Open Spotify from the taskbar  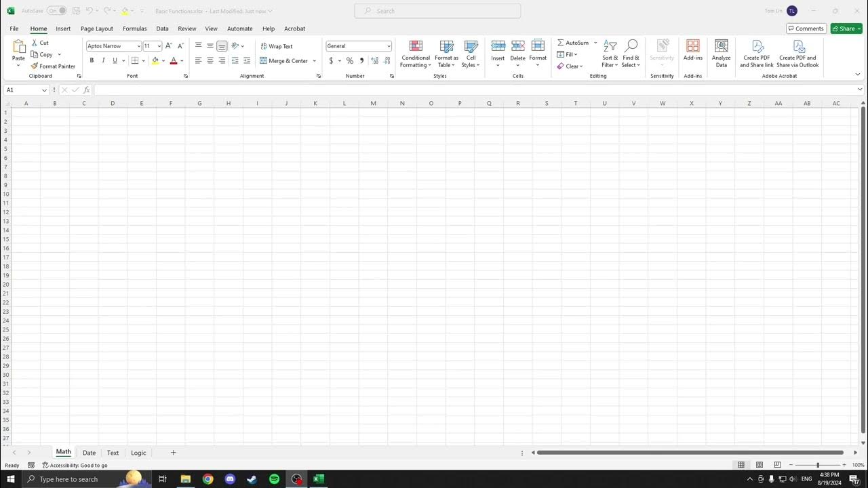274,479
